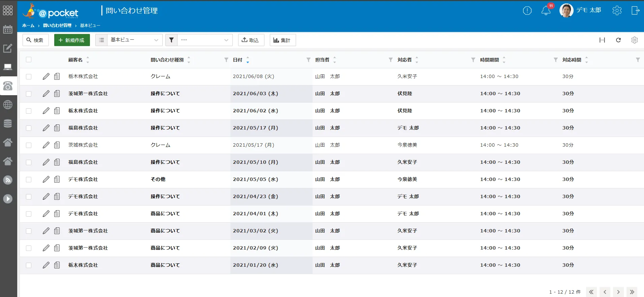Click the play circle sidebar icon
The image size is (644, 297).
click(8, 199)
